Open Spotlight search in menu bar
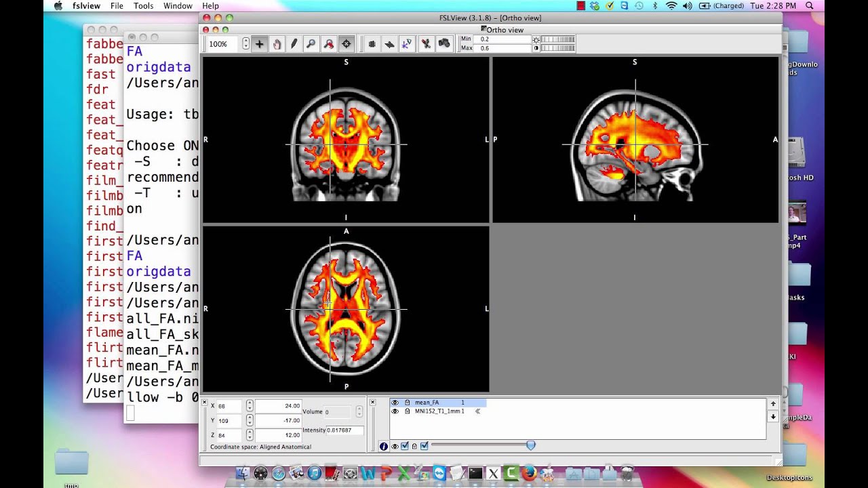The width and height of the screenshot is (868, 488). click(x=810, y=5)
